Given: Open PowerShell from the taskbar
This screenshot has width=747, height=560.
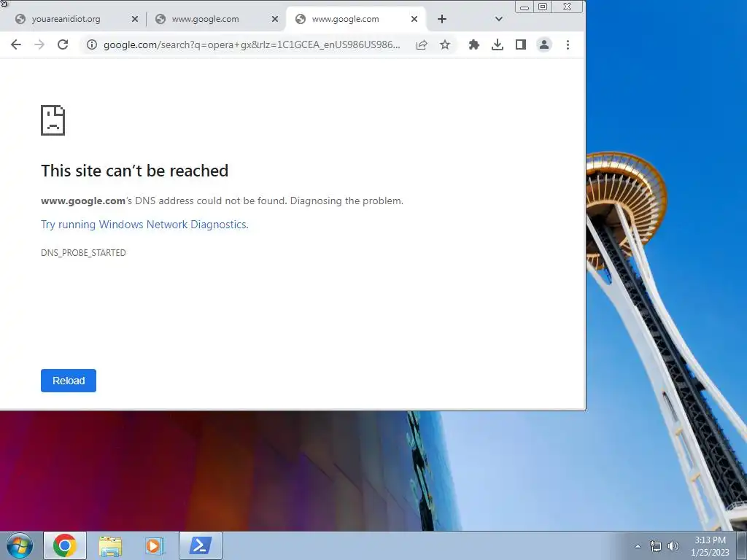Looking at the screenshot, I should point(201,545).
